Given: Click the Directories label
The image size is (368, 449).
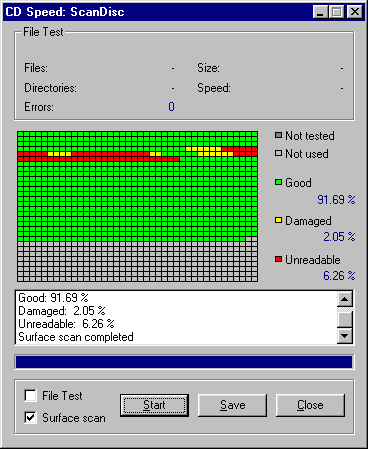Looking at the screenshot, I should [x=50, y=88].
